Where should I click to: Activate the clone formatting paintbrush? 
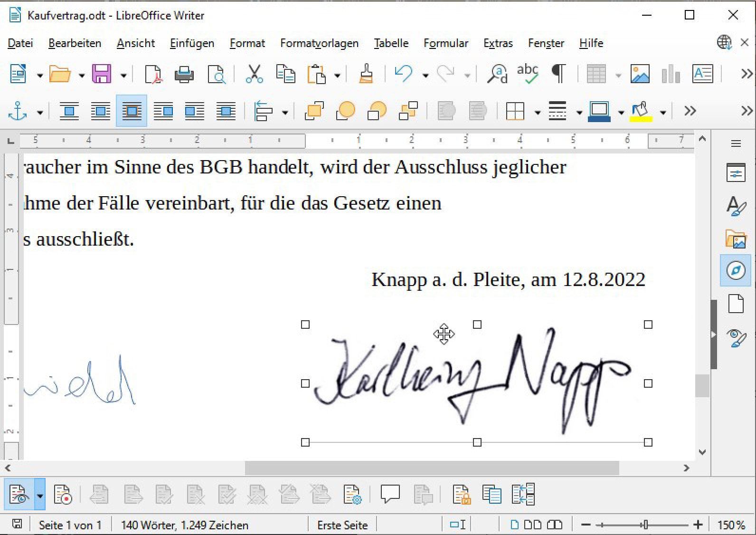pyautogui.click(x=366, y=74)
